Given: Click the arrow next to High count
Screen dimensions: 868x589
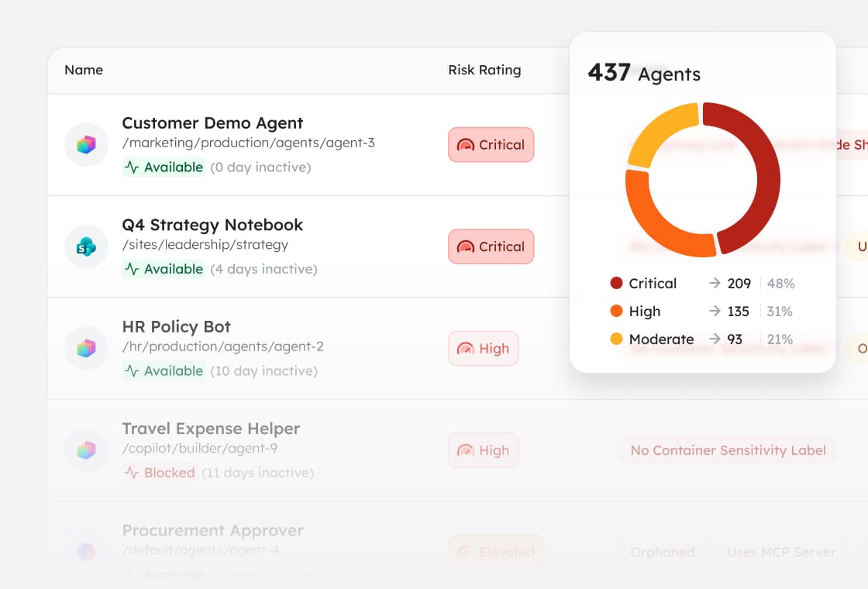Looking at the screenshot, I should [715, 311].
